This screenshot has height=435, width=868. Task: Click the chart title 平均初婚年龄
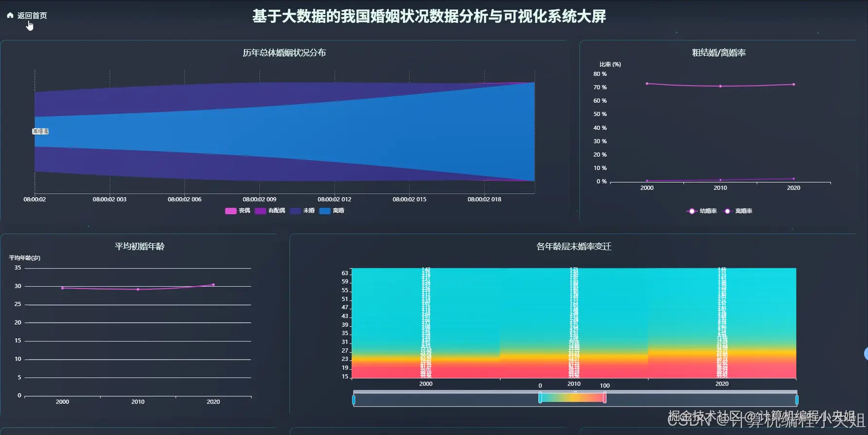click(140, 246)
